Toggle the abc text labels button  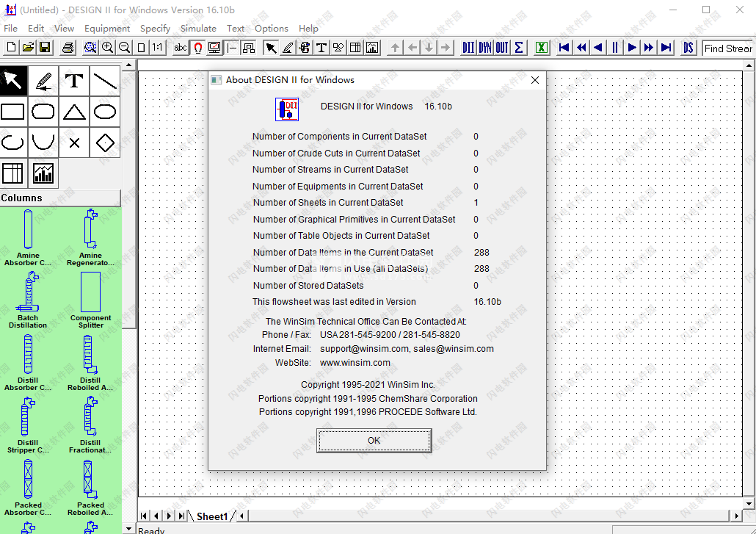(181, 48)
